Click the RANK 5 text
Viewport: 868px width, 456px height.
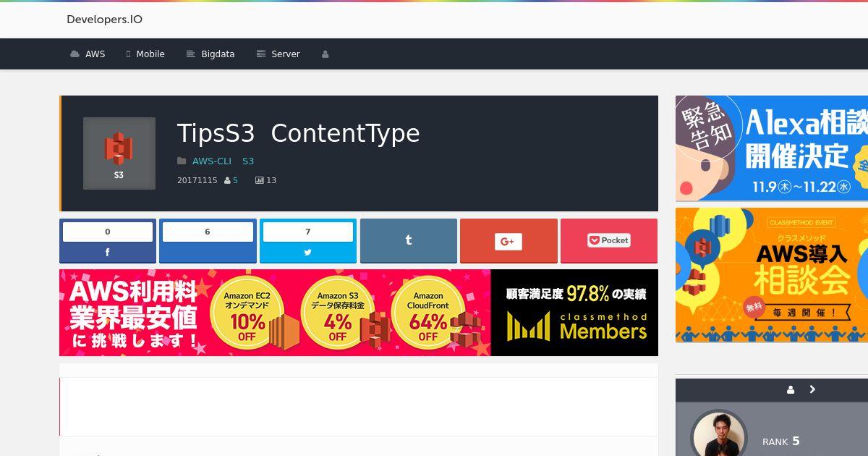[781, 442]
